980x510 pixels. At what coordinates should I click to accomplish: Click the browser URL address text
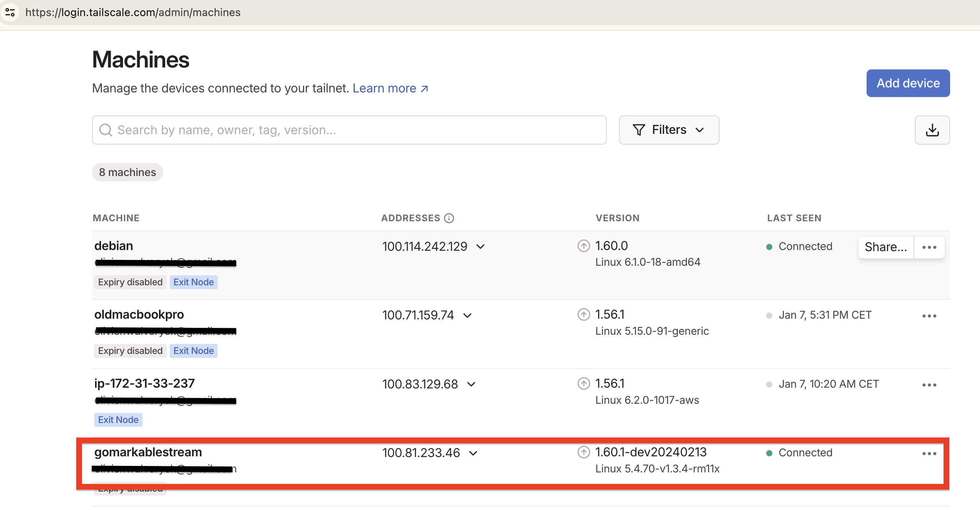point(133,12)
